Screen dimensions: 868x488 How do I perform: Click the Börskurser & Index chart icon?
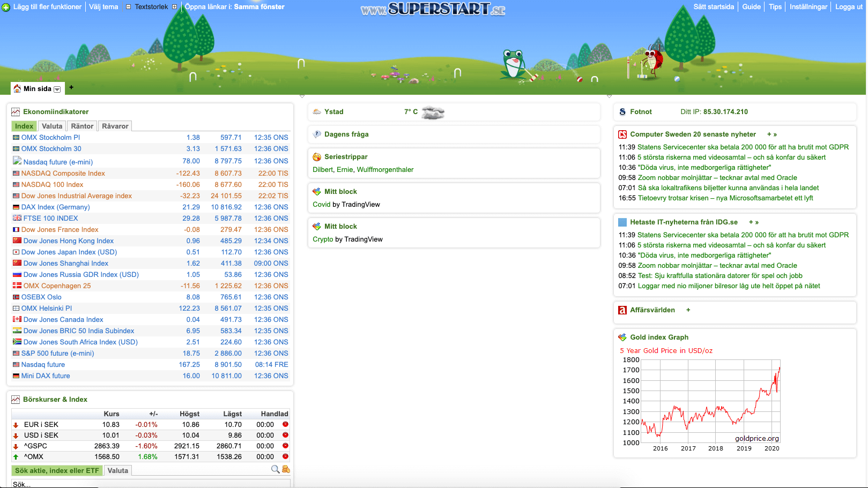coord(16,400)
